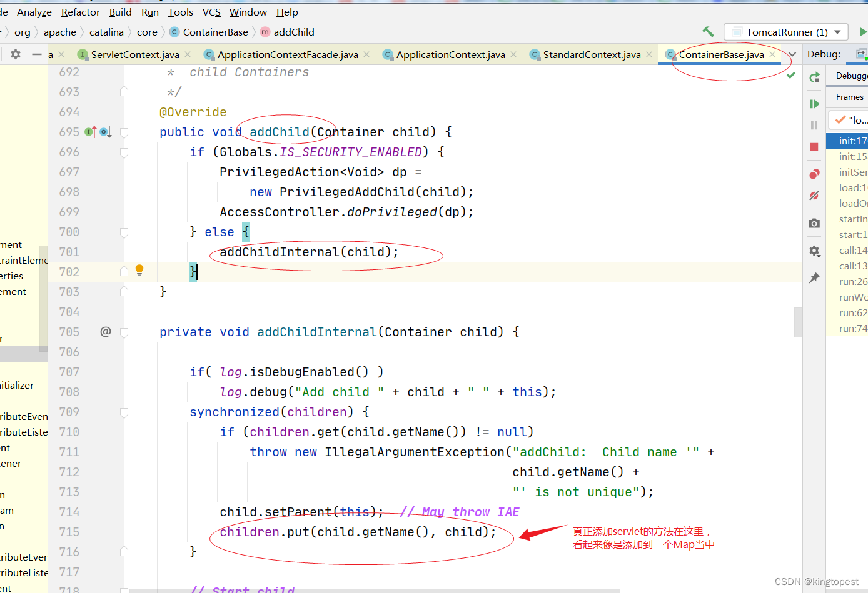
Task: Click the core breadcrumb
Action: tap(147, 32)
